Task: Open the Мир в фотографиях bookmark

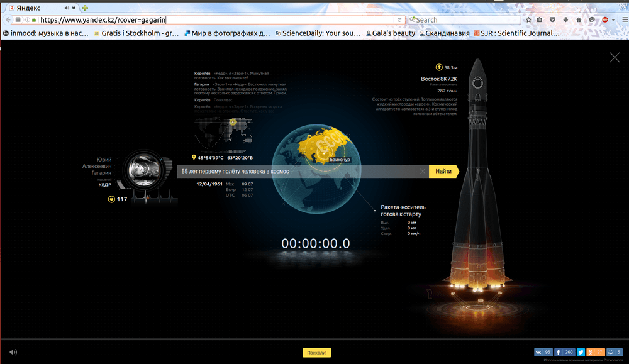Action: (x=227, y=33)
